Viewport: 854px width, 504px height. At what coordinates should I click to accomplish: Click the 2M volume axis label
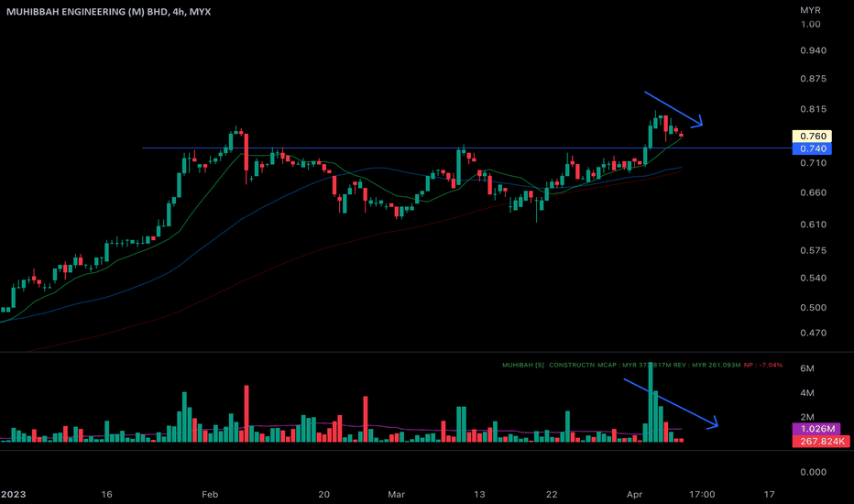click(807, 417)
